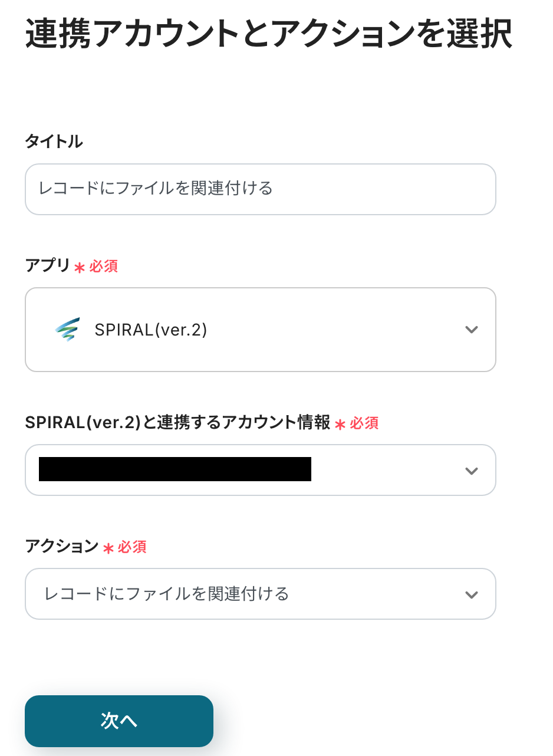This screenshot has width=553, height=756.
Task: Click the 必須 badge beside アプリ
Action: [x=104, y=267]
